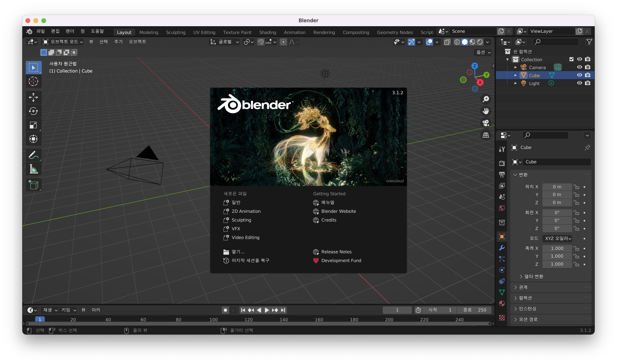Open the World properties tab
This screenshot has height=364, width=617.
coord(502,208)
